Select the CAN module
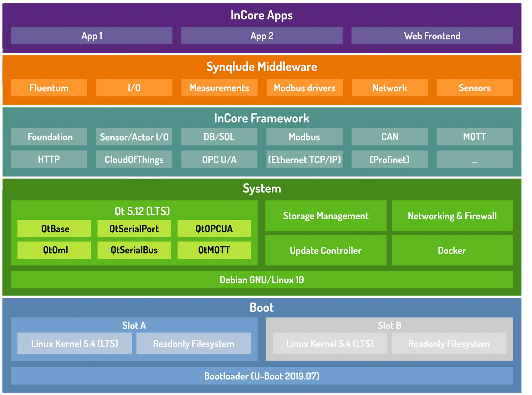Image resolution: width=532 pixels, height=395 pixels. (x=389, y=137)
